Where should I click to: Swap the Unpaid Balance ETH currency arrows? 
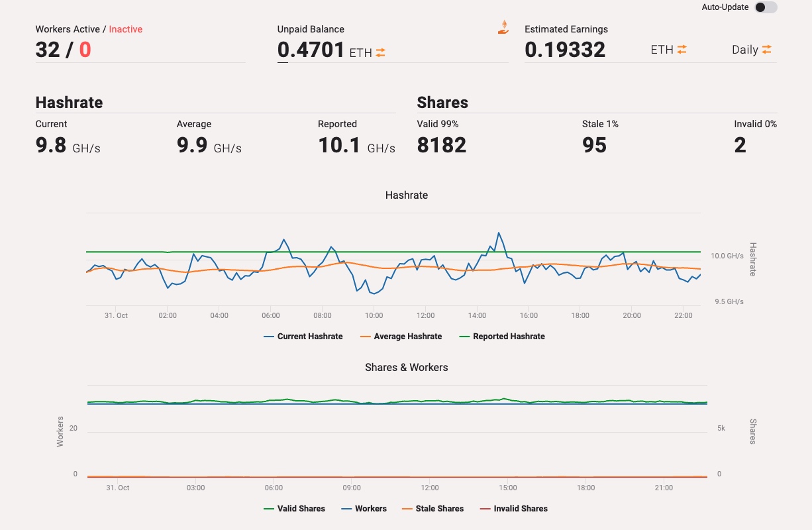click(x=381, y=52)
